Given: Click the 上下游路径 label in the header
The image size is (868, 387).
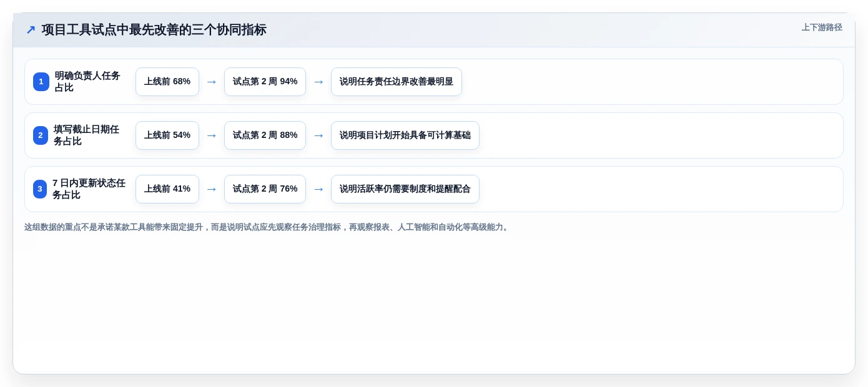Looking at the screenshot, I should [x=822, y=27].
